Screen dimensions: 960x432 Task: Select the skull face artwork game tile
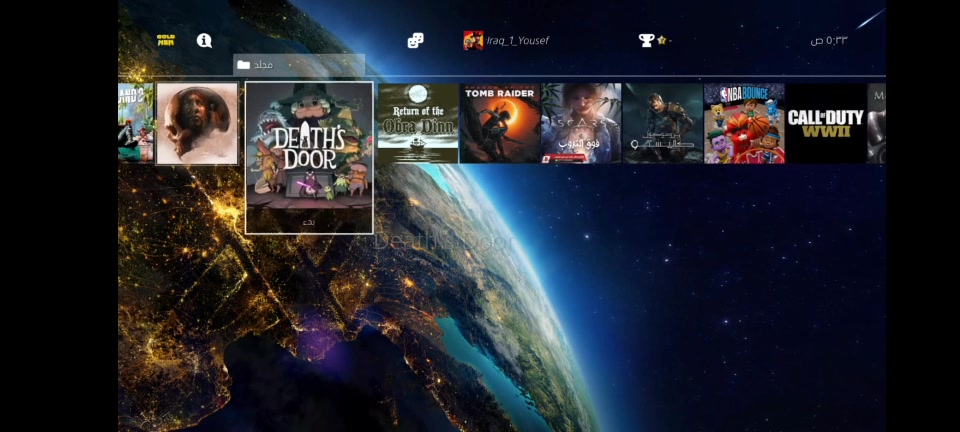tap(197, 124)
